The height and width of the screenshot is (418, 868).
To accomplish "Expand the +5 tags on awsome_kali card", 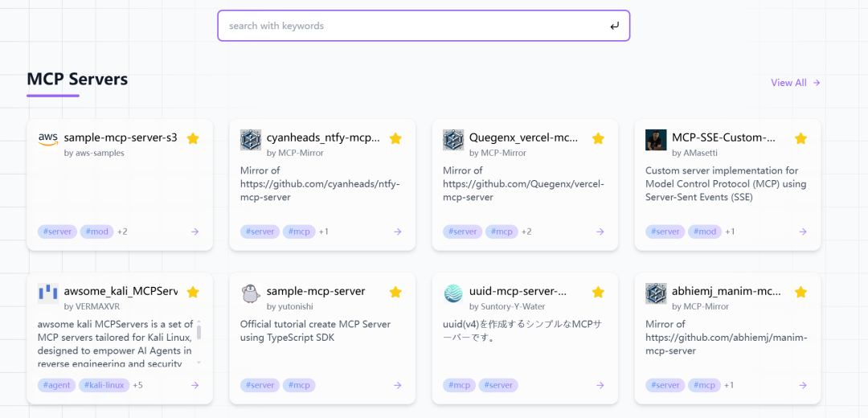I will tap(138, 385).
